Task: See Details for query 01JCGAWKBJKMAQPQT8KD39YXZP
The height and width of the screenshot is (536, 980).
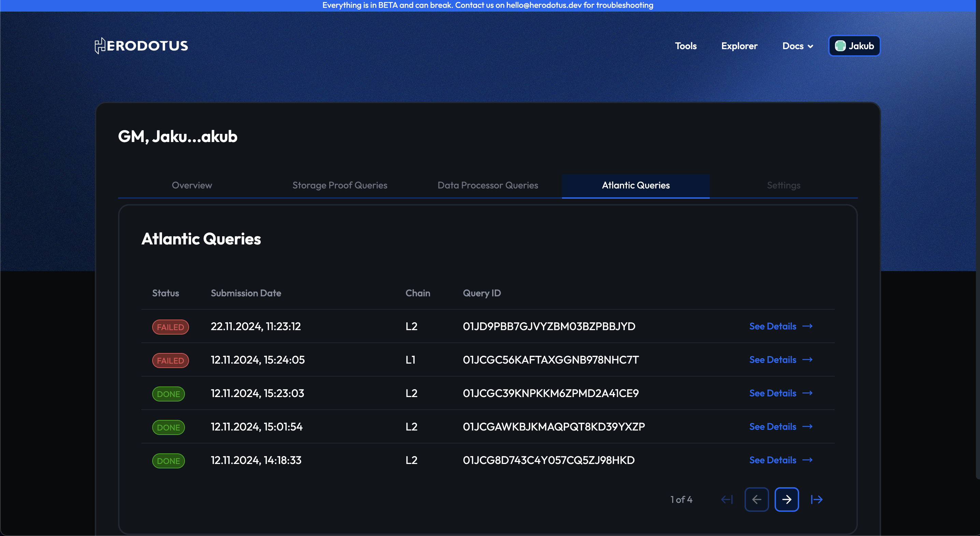Action: (x=781, y=427)
